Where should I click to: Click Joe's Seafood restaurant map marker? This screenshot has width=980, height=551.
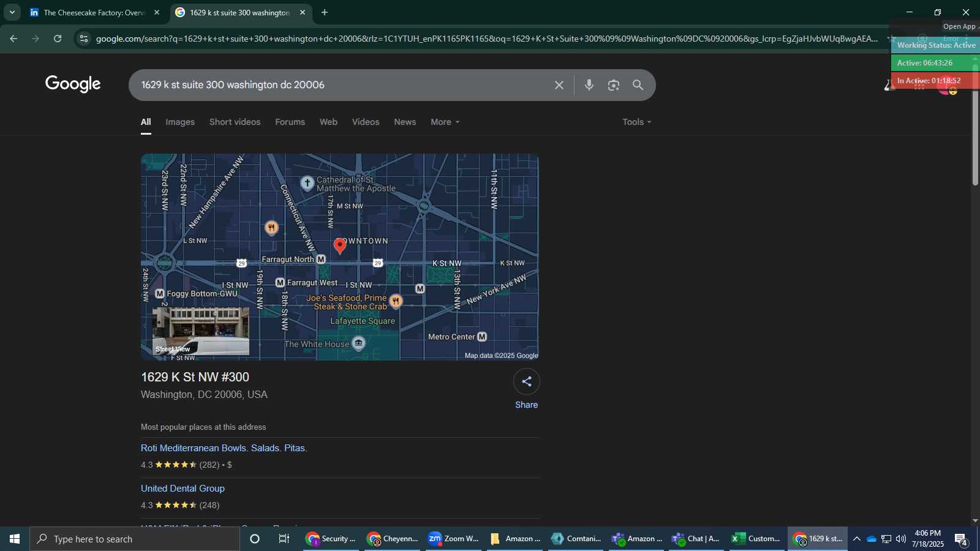[396, 301]
